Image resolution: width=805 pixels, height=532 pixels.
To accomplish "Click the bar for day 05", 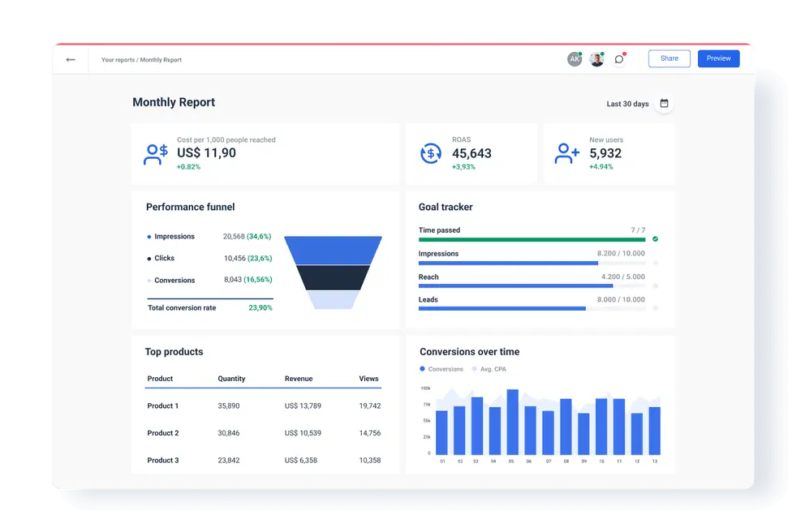I will (x=512, y=422).
